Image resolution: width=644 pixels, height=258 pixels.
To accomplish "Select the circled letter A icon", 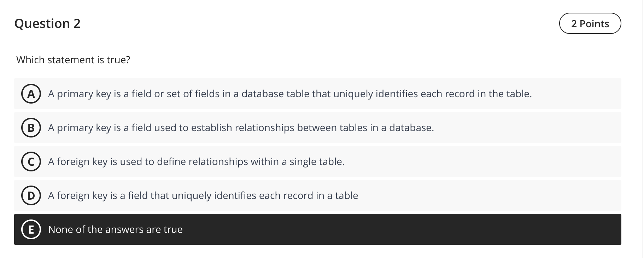I will (x=31, y=94).
